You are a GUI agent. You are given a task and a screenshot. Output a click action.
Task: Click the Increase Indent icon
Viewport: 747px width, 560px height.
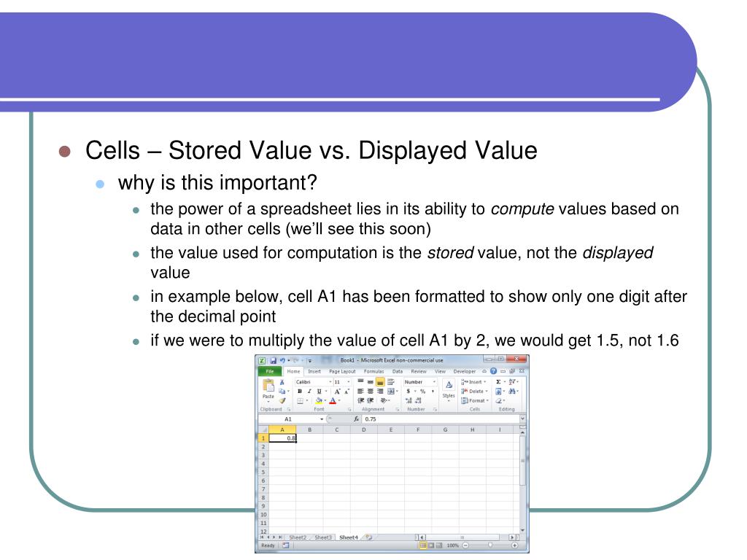371,400
